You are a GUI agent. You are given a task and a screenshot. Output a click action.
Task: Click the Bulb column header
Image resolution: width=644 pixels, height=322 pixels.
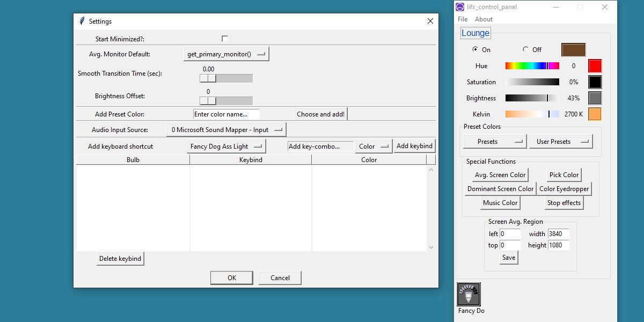click(x=133, y=160)
